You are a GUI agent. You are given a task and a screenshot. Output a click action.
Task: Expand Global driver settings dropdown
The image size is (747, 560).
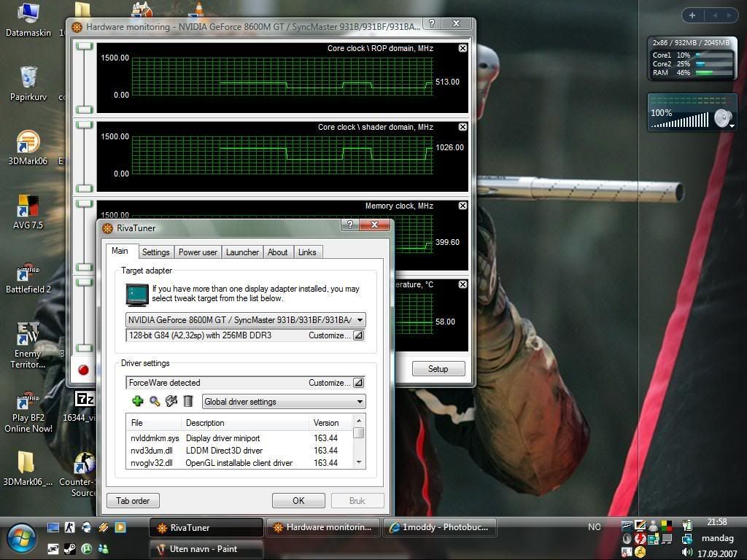point(360,402)
